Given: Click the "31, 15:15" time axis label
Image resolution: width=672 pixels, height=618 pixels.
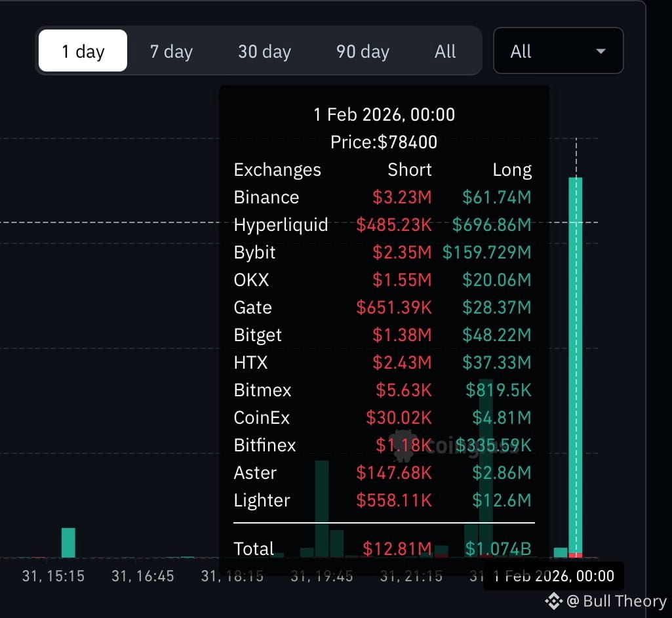Looking at the screenshot, I should point(52,576).
